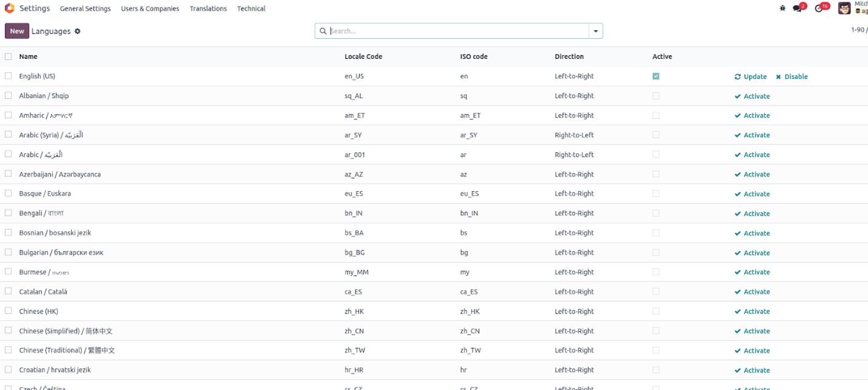Image resolution: width=868 pixels, height=390 pixels.
Task: Click the New button
Action: pos(17,31)
